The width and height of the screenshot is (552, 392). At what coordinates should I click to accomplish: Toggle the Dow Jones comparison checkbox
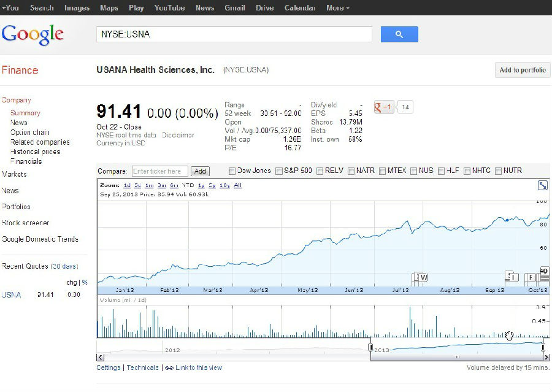[x=232, y=171]
